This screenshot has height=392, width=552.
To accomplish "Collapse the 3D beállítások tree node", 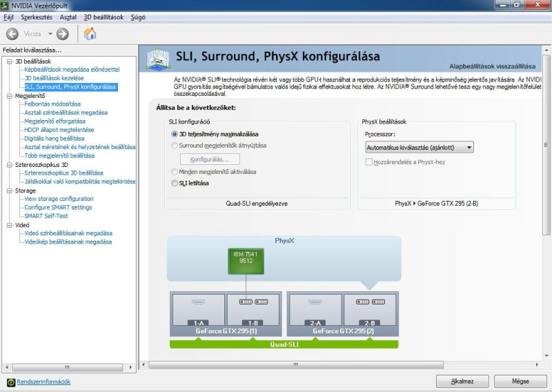I will [x=10, y=61].
